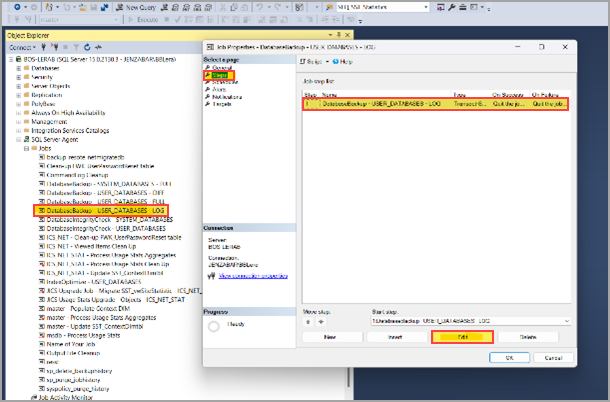The height and width of the screenshot is (402, 610).
Task: Click OK in Job Properties dialog
Action: 509,358
